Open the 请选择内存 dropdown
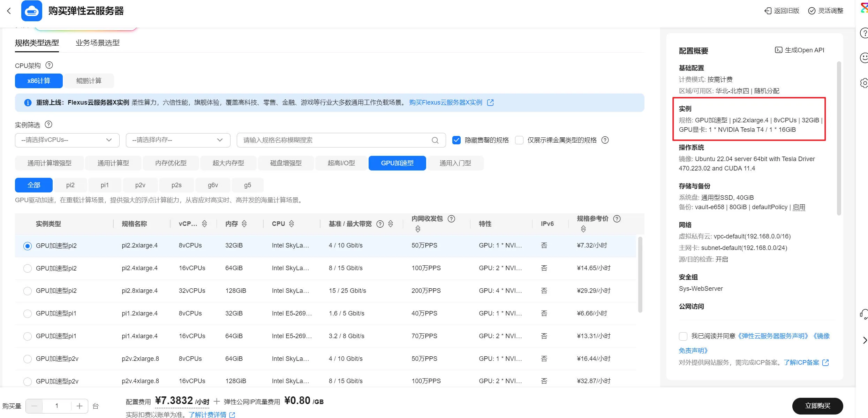 [178, 140]
